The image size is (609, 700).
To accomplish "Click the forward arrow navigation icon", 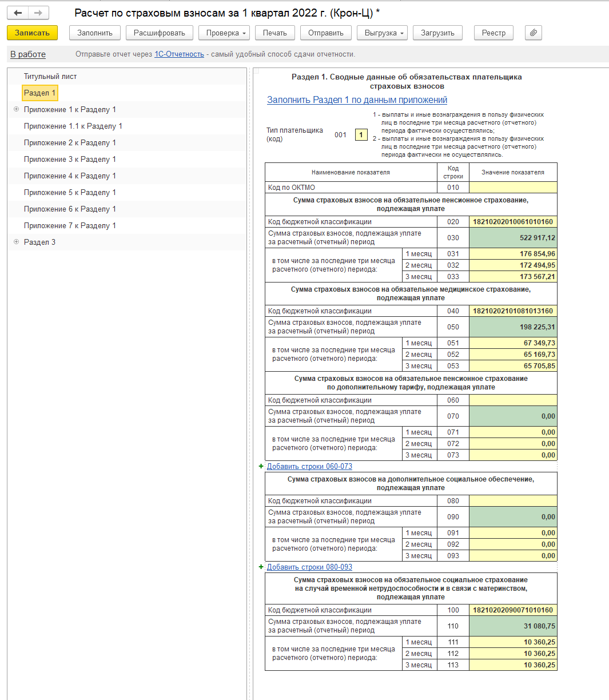I will 38,13.
